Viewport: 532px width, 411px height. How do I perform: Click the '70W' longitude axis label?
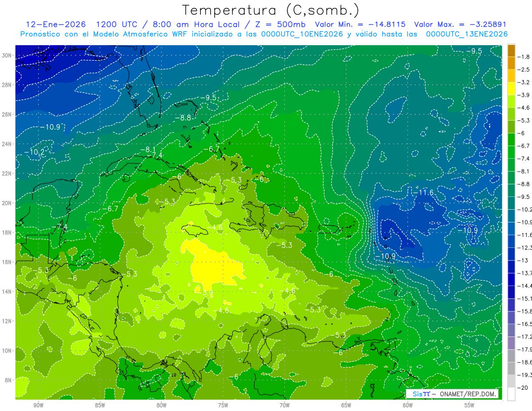[285, 406]
